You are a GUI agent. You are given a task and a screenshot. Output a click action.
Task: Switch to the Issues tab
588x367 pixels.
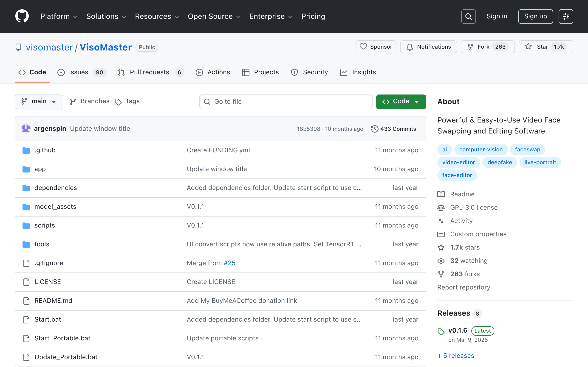point(81,72)
